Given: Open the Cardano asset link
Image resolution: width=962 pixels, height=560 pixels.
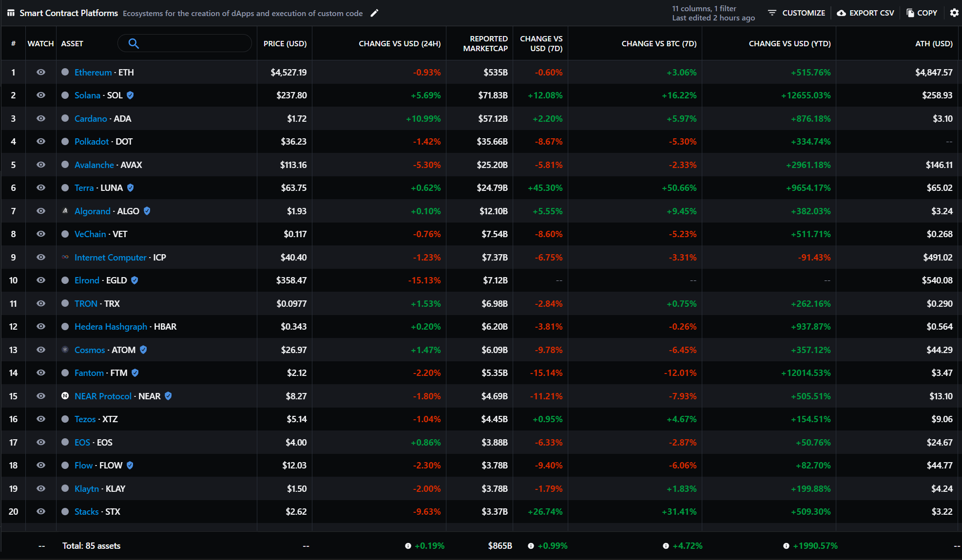Looking at the screenshot, I should (91, 118).
